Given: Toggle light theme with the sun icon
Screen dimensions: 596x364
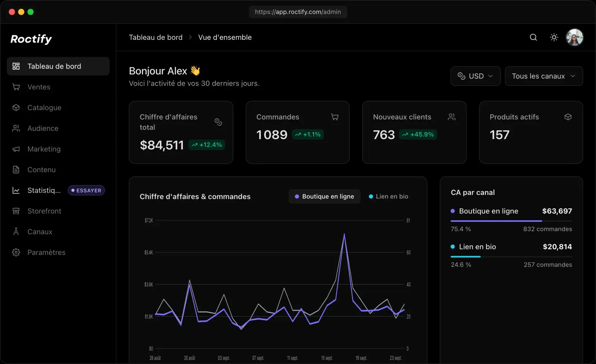Looking at the screenshot, I should pyautogui.click(x=554, y=37).
